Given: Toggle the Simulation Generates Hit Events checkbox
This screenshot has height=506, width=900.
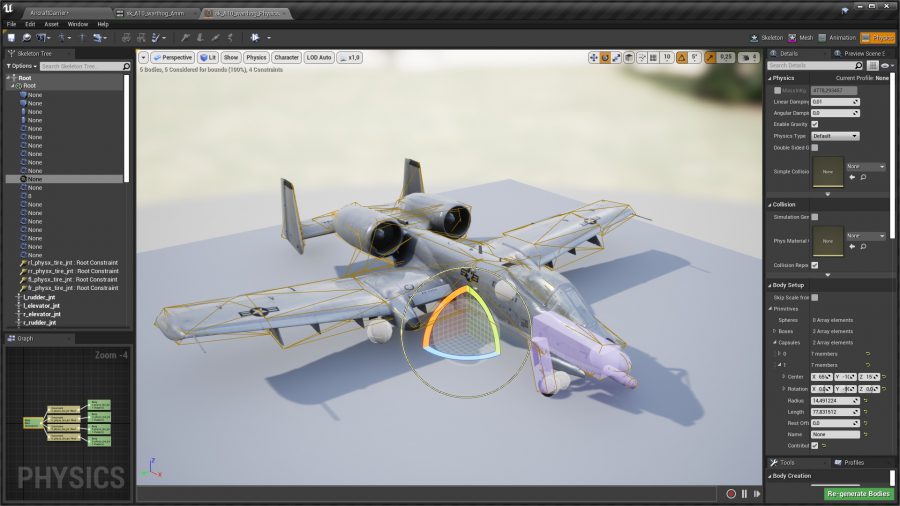Looking at the screenshot, I should 814,217.
